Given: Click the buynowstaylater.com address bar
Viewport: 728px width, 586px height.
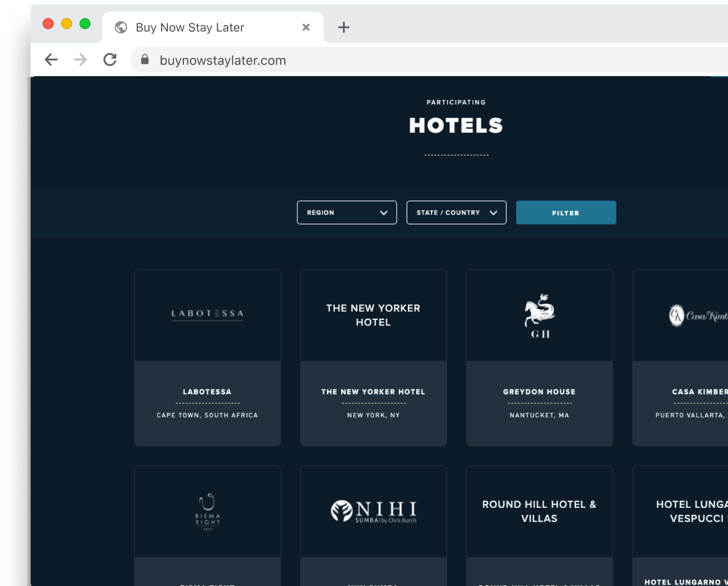Looking at the screenshot, I should (x=429, y=60).
